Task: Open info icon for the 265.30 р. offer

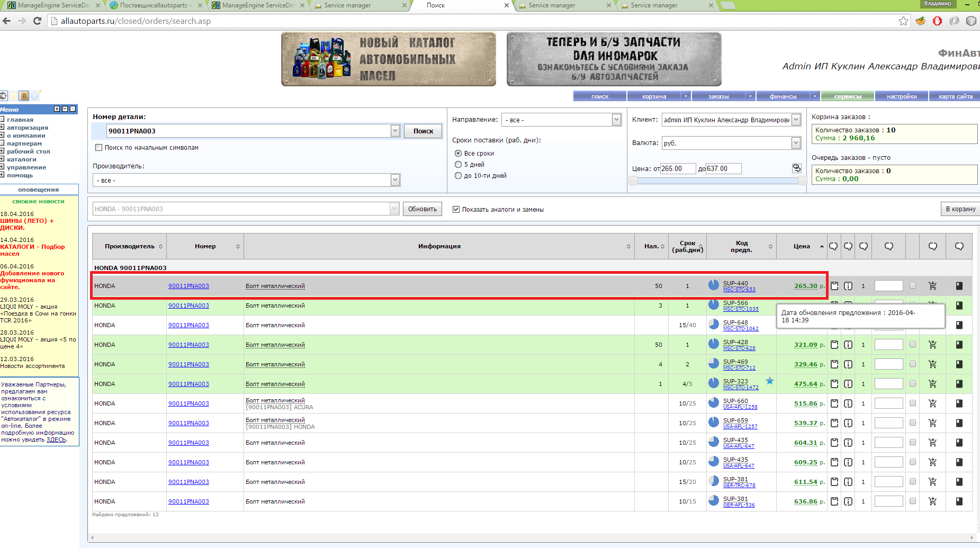Action: pyautogui.click(x=848, y=286)
